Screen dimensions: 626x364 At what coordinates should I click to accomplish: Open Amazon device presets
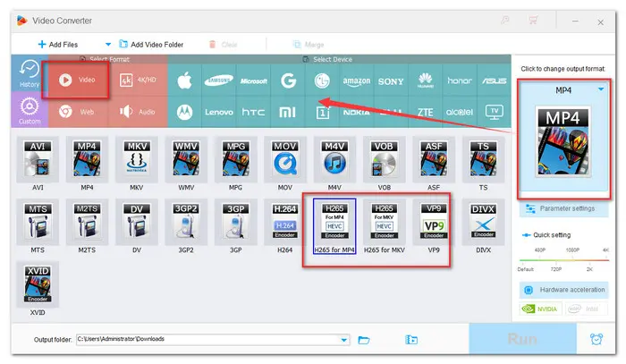[357, 81]
